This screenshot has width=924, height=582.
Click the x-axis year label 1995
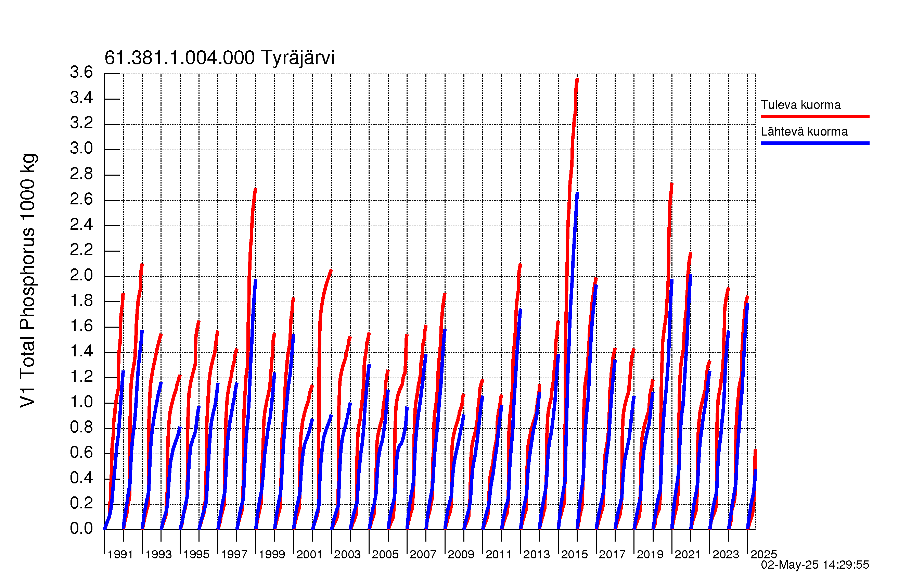(196, 554)
